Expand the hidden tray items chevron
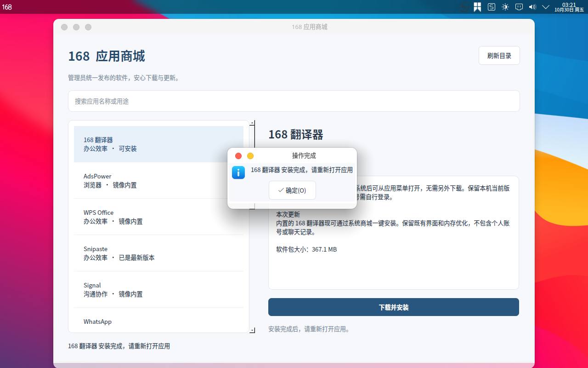The height and width of the screenshot is (368, 588). (546, 7)
